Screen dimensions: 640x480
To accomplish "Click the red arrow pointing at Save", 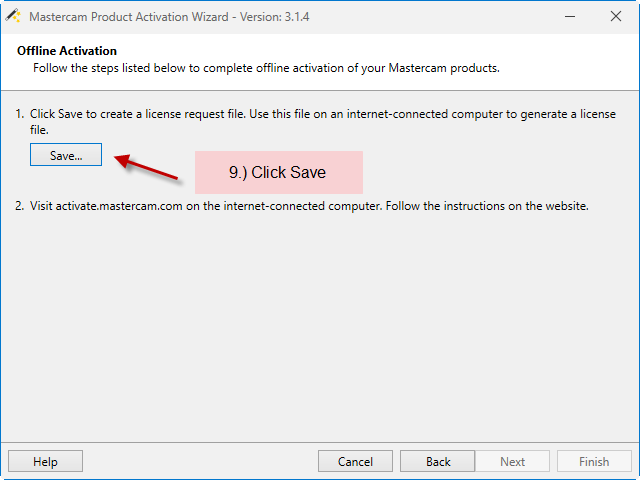I will pos(146,167).
